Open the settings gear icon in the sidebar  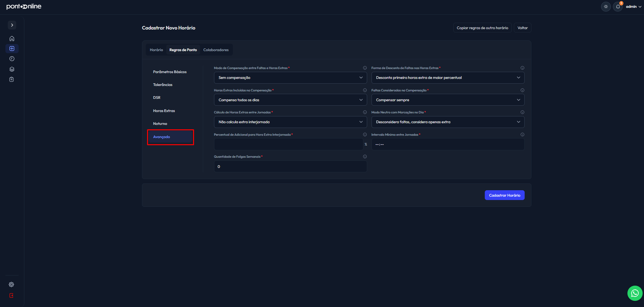pyautogui.click(x=11, y=284)
